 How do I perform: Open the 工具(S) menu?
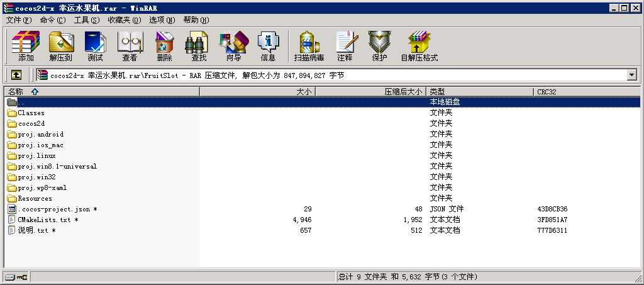click(87, 20)
